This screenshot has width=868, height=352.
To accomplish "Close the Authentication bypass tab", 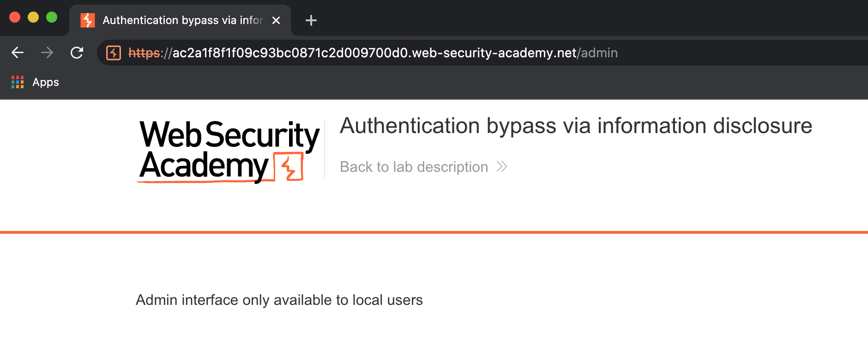I will point(276,20).
